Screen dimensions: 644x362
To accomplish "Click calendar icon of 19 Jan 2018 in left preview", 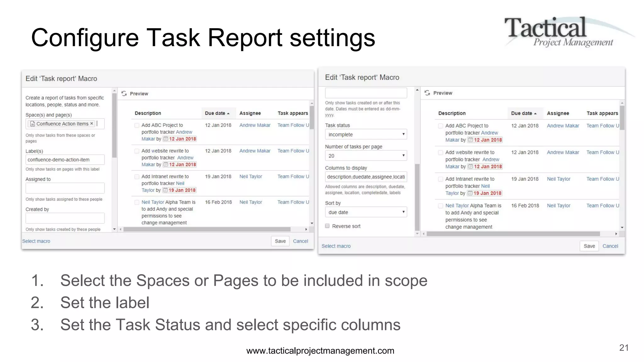I will tap(165, 190).
